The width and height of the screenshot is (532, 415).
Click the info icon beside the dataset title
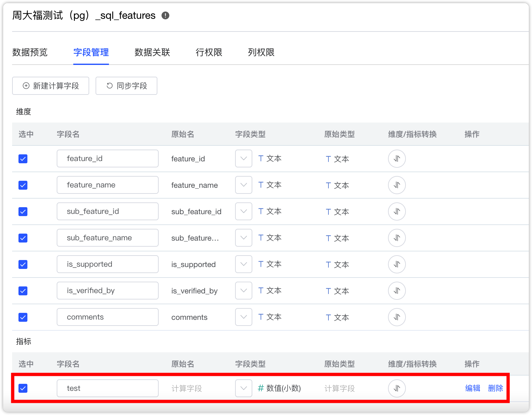point(165,15)
